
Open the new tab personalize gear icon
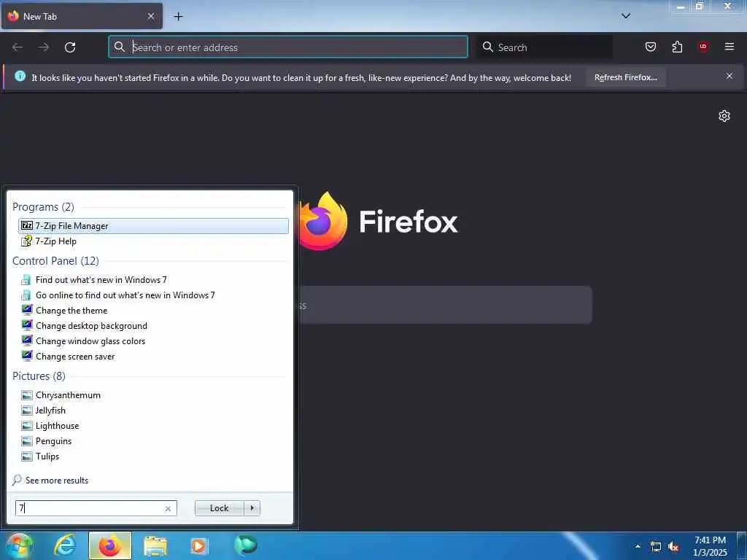click(724, 116)
